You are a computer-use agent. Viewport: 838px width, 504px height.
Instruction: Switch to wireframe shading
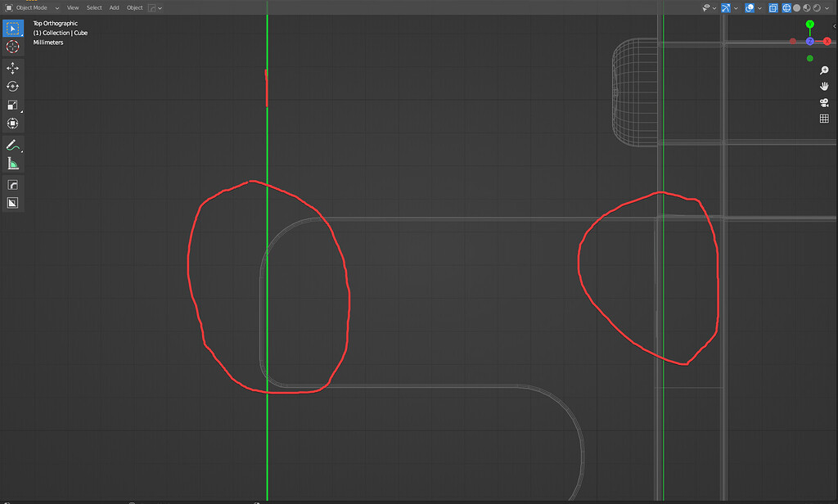[x=786, y=8]
